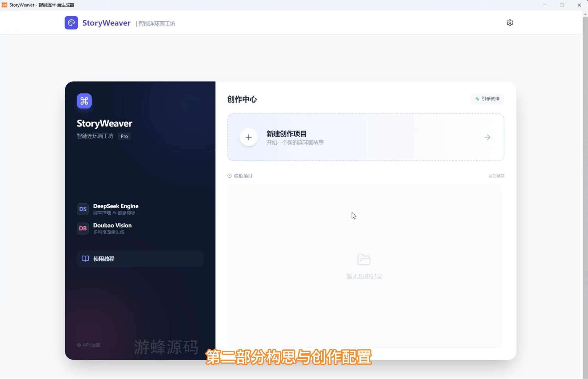Click the 创作中心 heading
The width and height of the screenshot is (588, 379).
pos(242,99)
